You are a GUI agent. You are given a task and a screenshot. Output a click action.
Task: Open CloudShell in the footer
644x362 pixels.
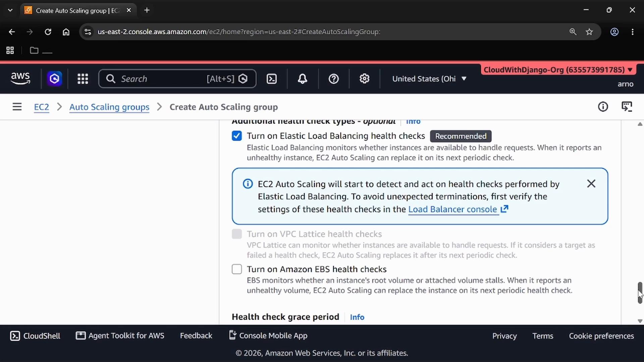35,336
